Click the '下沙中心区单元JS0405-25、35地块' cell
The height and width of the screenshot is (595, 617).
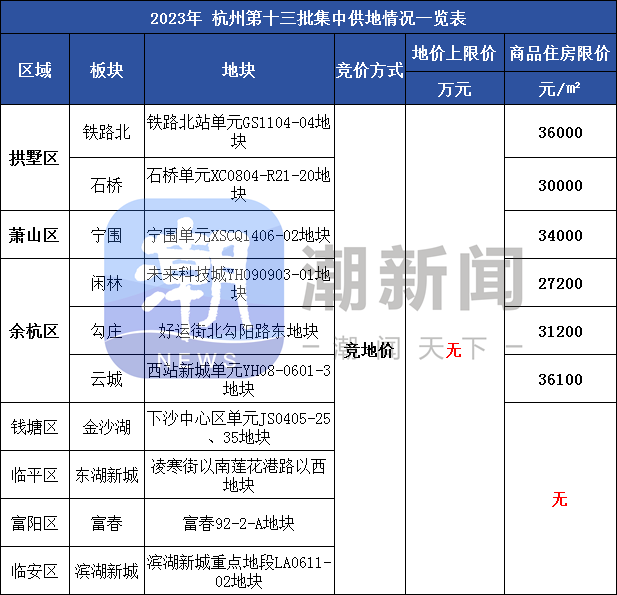point(239,427)
